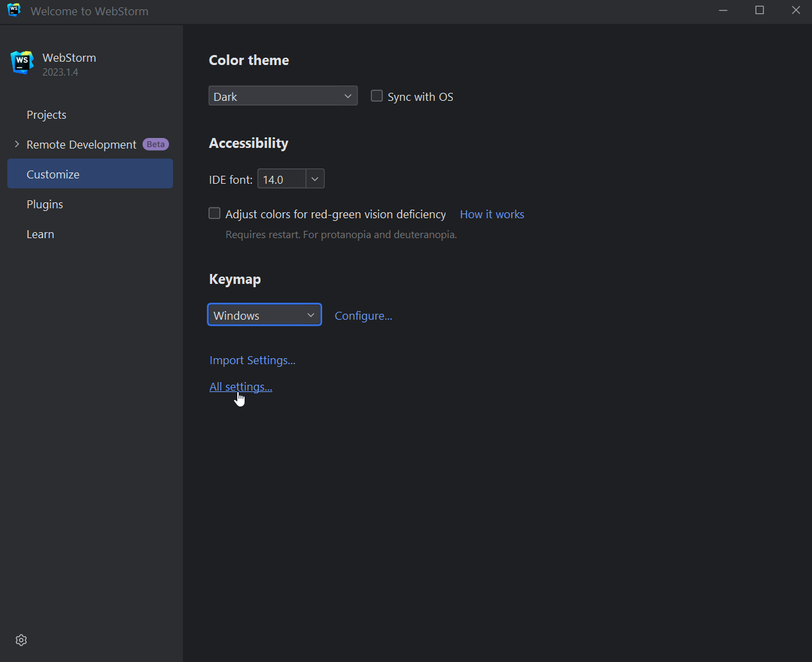Open Import Settings

coord(252,360)
